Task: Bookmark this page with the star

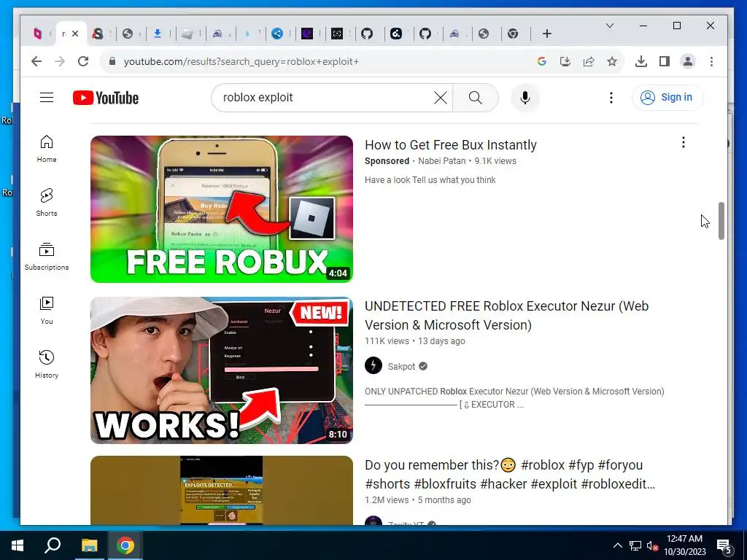Action: tap(612, 61)
